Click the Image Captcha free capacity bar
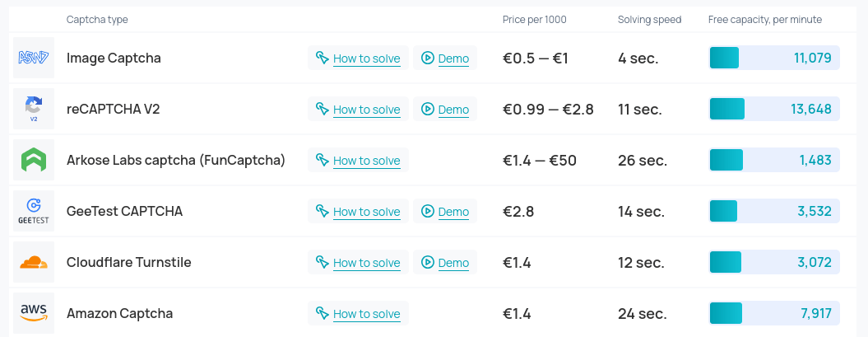Viewport: 868px width, 337px height. pos(773,58)
